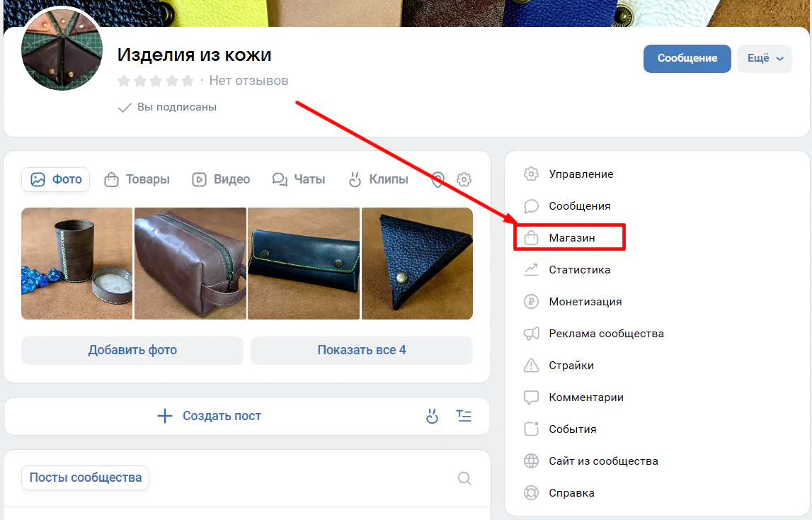Open the Монетизация menu item
This screenshot has height=520, width=812.
pyautogui.click(x=585, y=302)
